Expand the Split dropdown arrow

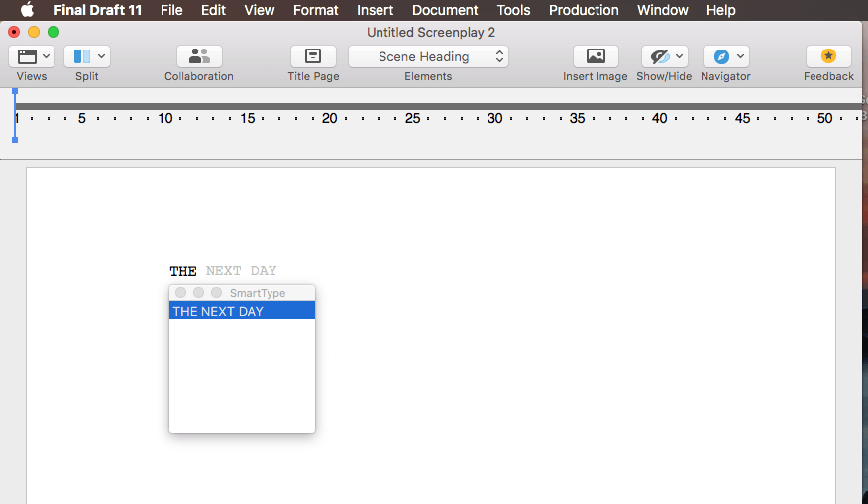point(101,56)
